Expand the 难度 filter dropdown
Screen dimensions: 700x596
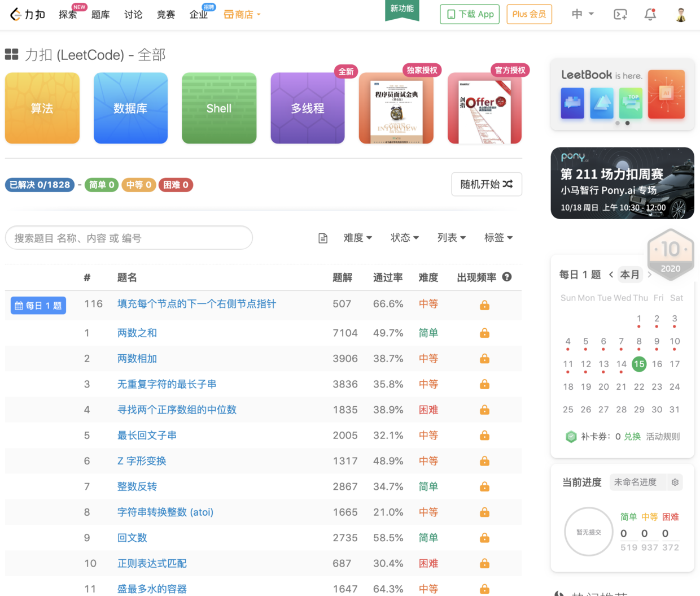pos(358,238)
